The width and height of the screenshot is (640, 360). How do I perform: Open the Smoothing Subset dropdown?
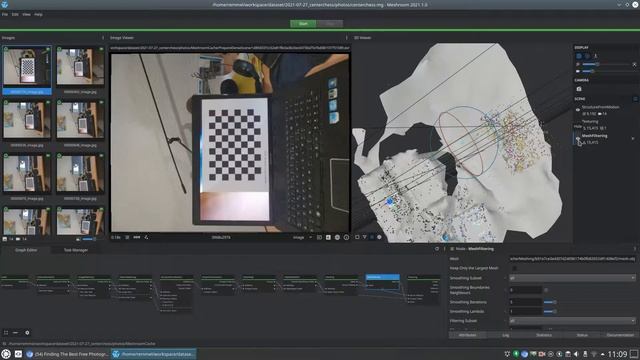572,278
